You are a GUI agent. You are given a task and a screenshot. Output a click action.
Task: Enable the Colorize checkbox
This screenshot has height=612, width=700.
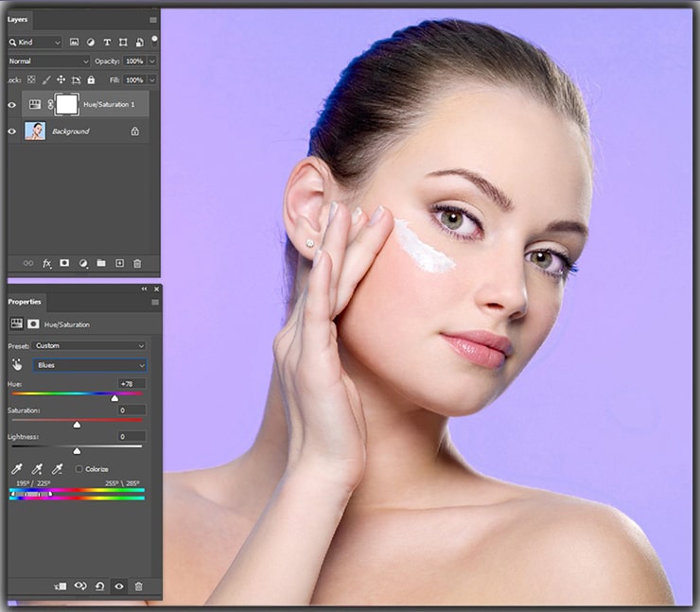click(79, 469)
